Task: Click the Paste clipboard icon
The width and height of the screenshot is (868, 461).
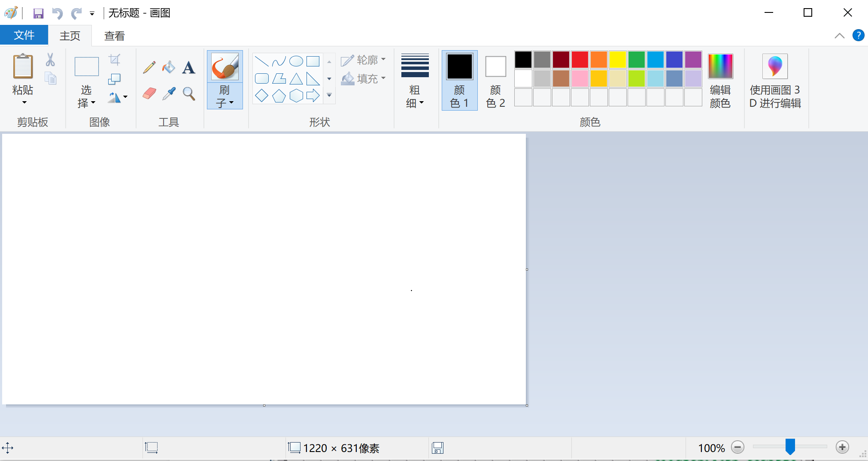Action: pyautogui.click(x=23, y=66)
